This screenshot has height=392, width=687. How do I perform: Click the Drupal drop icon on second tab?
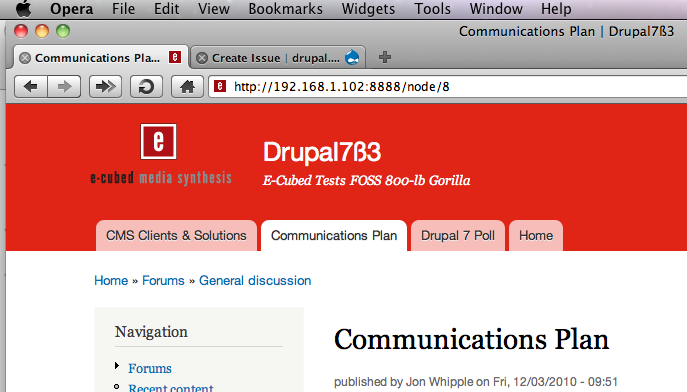[x=352, y=57]
